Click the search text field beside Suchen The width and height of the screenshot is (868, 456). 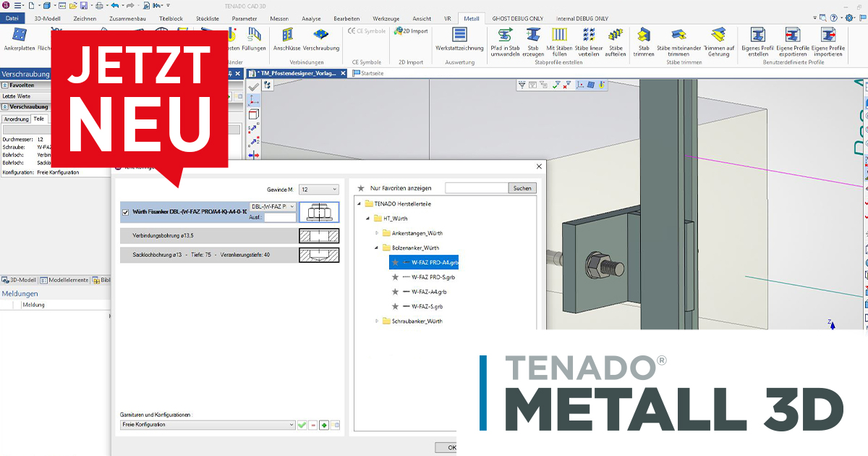[x=476, y=188]
